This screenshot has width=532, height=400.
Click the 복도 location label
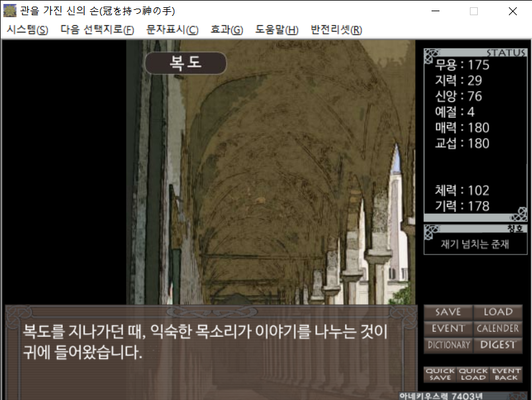186,63
